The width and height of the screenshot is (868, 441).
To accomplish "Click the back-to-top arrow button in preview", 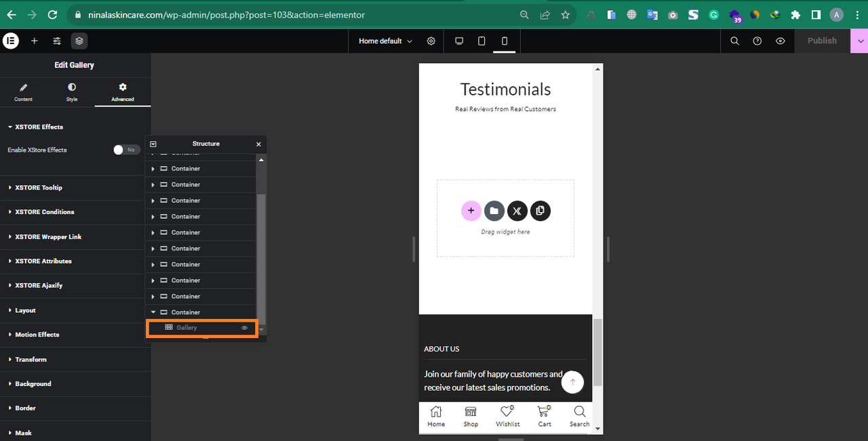I will [572, 383].
